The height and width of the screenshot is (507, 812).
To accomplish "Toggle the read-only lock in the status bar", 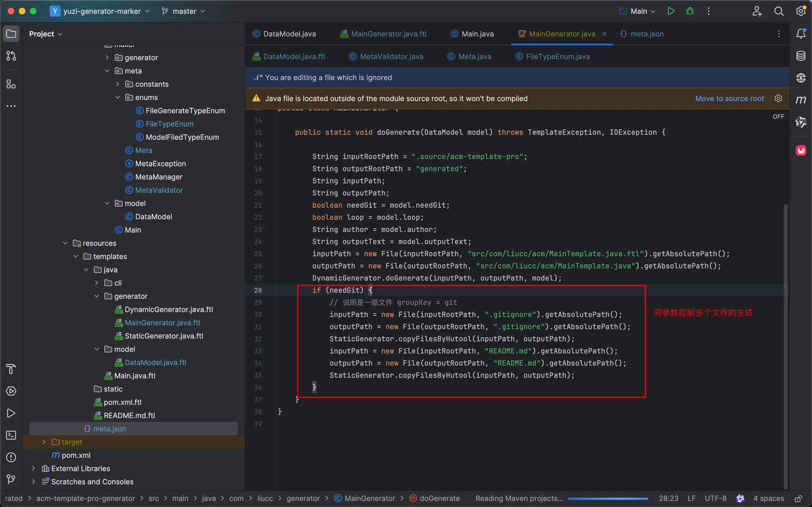I will pos(798,498).
